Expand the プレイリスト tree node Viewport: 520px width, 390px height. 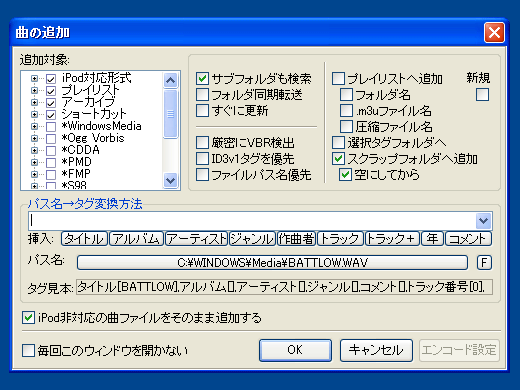coord(34,90)
